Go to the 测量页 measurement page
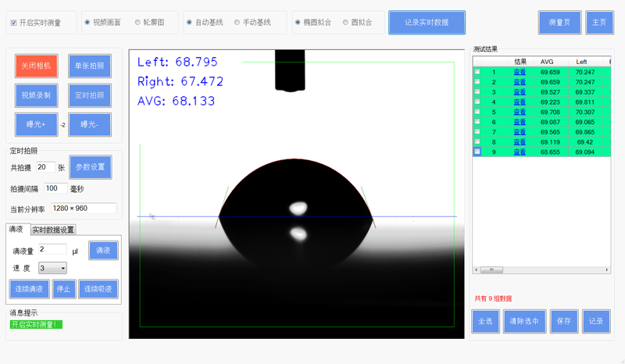This screenshot has width=625, height=364. click(559, 23)
